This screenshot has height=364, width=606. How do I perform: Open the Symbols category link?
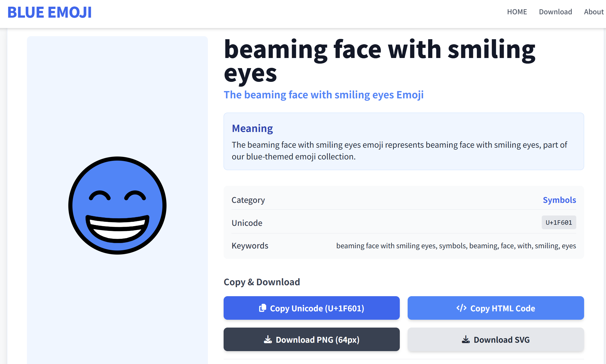point(559,200)
